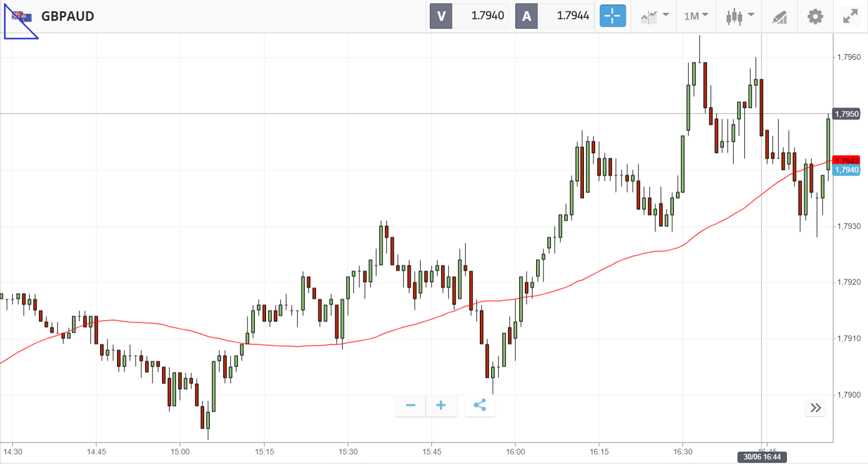Click the 16:00 label on time axis
This screenshot has height=464, width=868.
pos(515,452)
